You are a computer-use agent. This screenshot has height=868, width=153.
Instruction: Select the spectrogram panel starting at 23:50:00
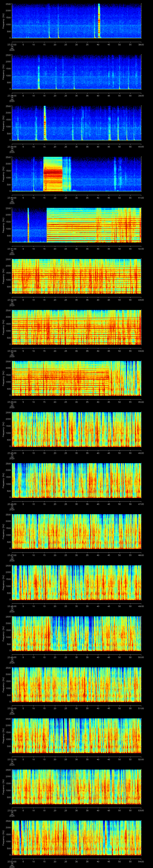pyautogui.click(x=77, y=685)
